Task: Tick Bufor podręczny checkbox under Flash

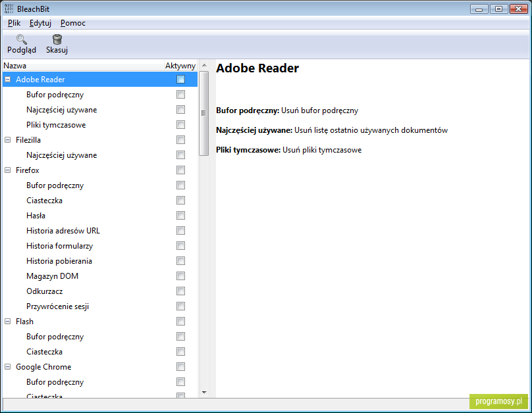Action: pos(181,337)
